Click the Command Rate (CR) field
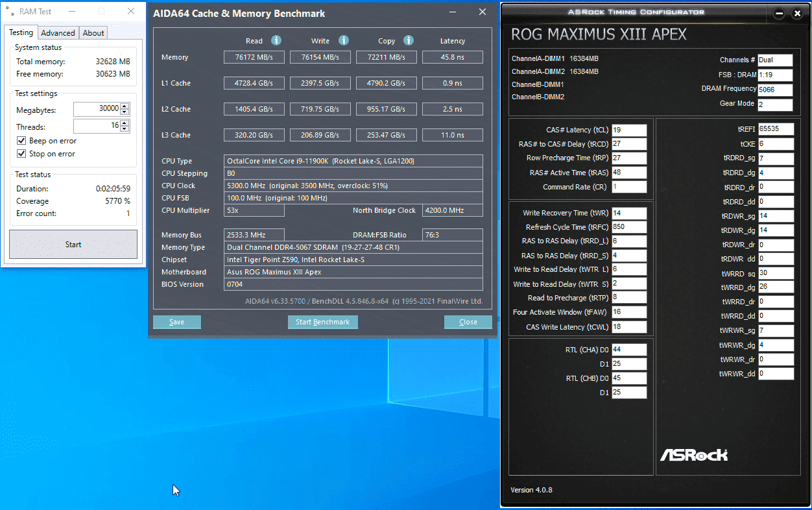This screenshot has height=510, width=812. [629, 187]
